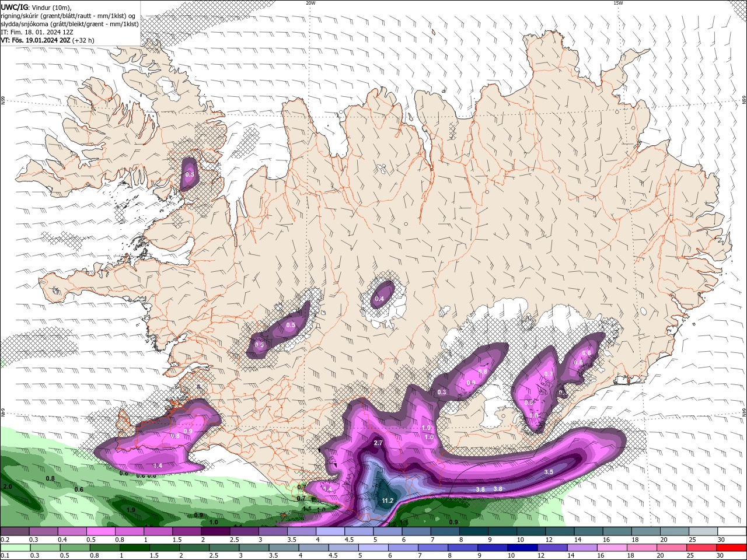The image size is (747, 560).
Task: Click the 0.4 label on the central glacier
Action: click(379, 299)
